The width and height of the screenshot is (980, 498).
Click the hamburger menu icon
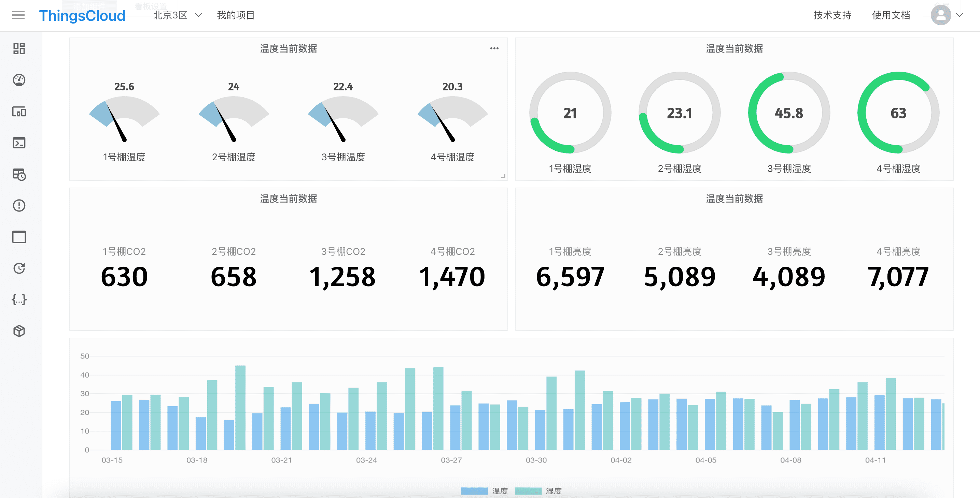click(x=18, y=15)
